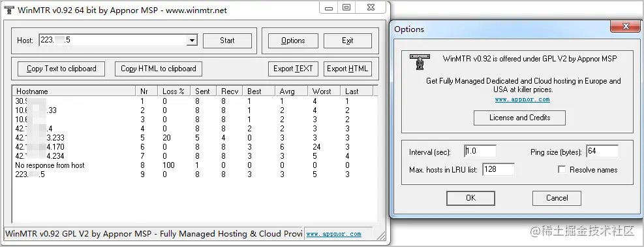644x247 pixels.
Task: Copy HTML to clipboard
Action: click(x=158, y=69)
